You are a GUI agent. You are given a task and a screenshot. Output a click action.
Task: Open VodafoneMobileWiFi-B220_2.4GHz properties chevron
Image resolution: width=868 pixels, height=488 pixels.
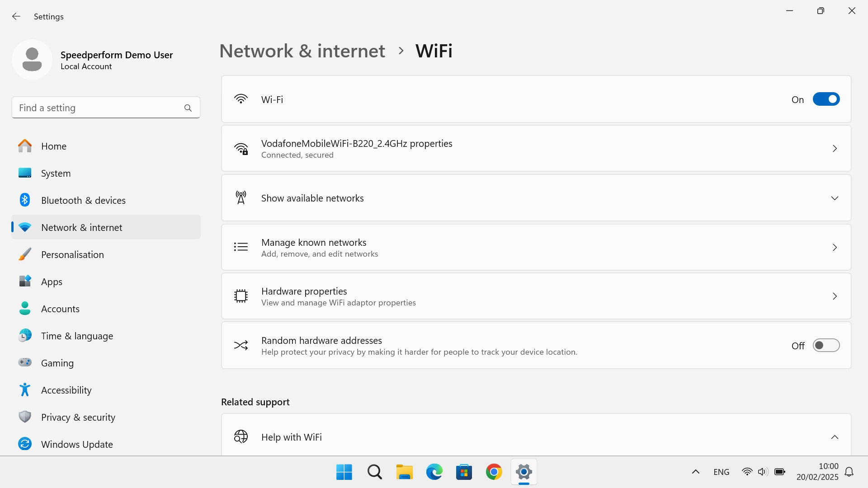coord(835,148)
